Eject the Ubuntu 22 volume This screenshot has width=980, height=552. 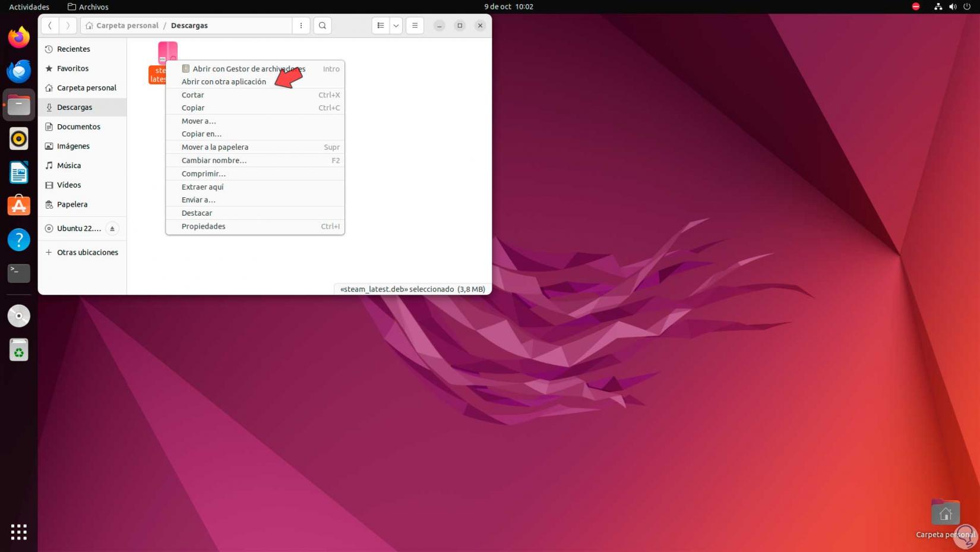point(112,228)
